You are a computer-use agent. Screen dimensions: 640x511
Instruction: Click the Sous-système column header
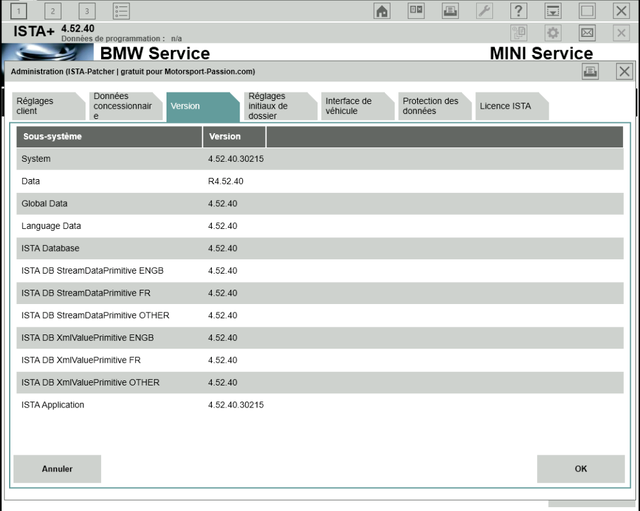pyautogui.click(x=109, y=136)
